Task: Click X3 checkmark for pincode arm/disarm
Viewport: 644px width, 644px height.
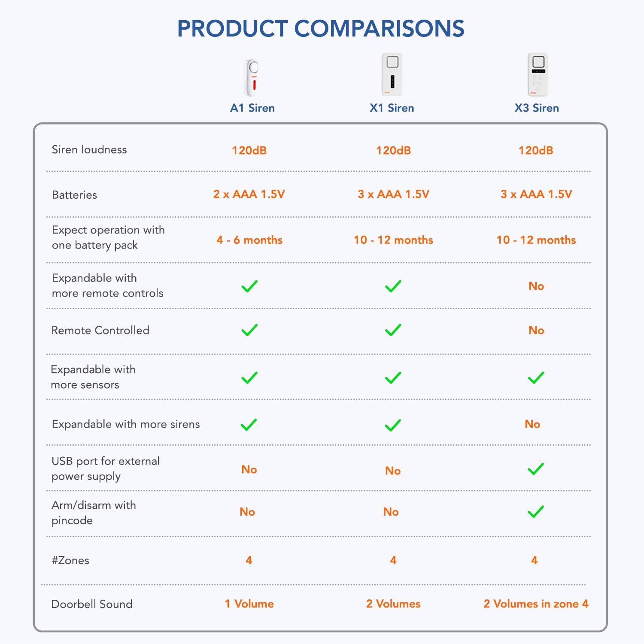Action: 536,511
